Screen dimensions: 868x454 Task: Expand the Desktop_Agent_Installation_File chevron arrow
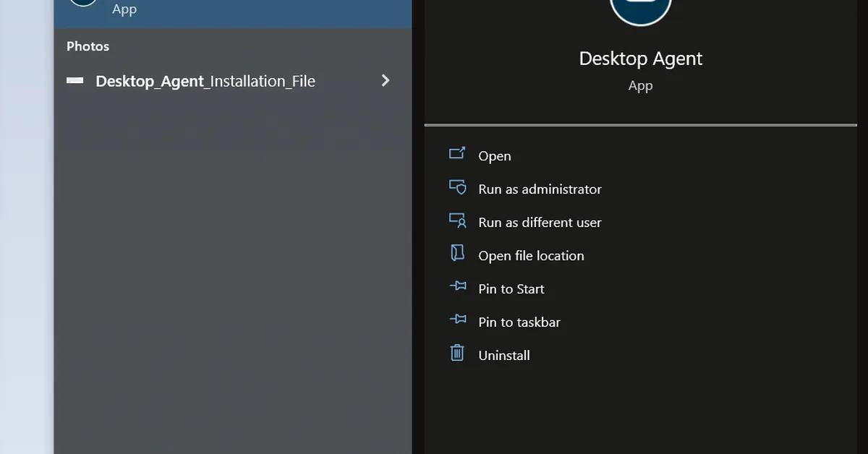pyautogui.click(x=386, y=80)
